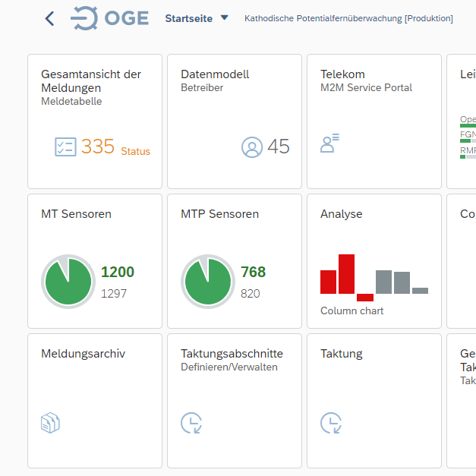Click the Taktung clock icon
Screen dimensions: 476x476
tap(331, 423)
